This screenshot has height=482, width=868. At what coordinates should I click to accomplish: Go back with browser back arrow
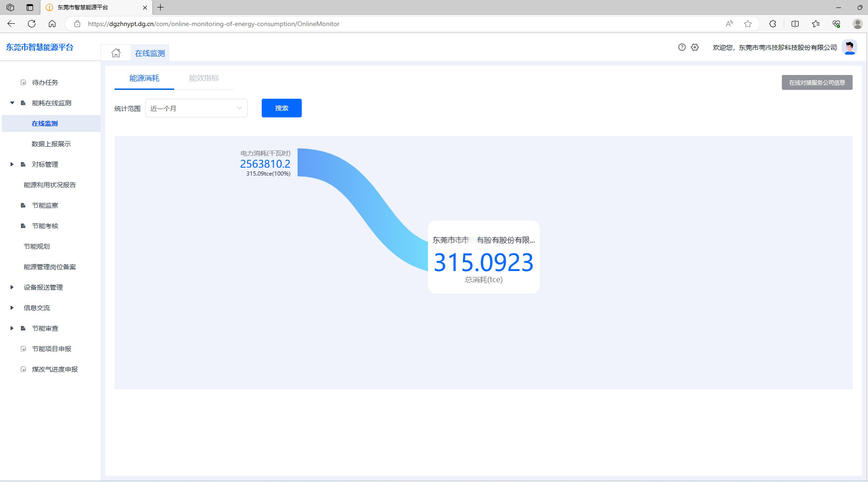tap(11, 24)
